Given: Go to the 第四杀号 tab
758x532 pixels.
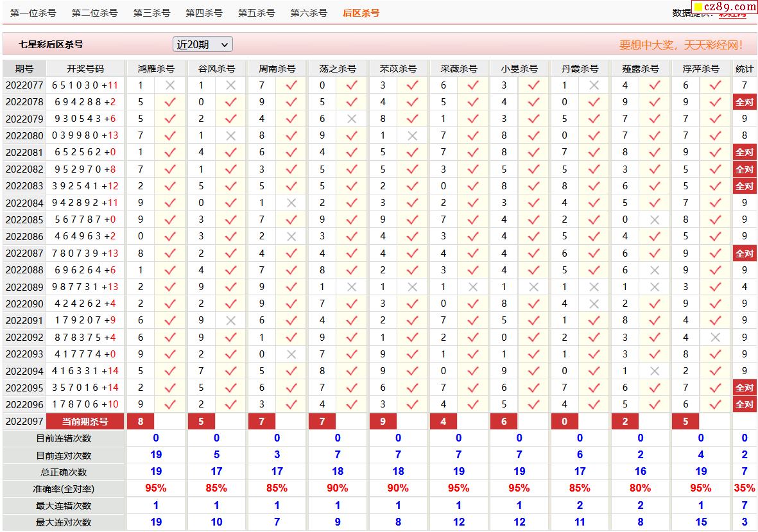Looking at the screenshot, I should [x=204, y=13].
